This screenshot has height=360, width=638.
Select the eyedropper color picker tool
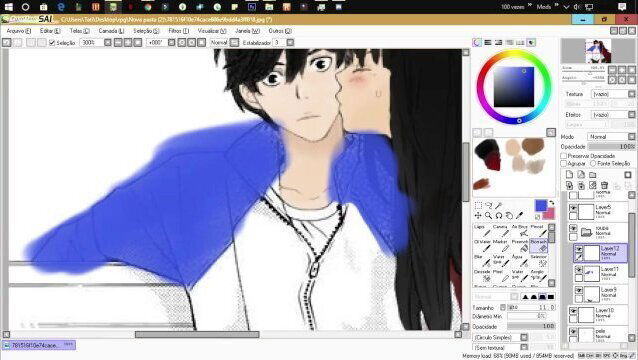520,216
